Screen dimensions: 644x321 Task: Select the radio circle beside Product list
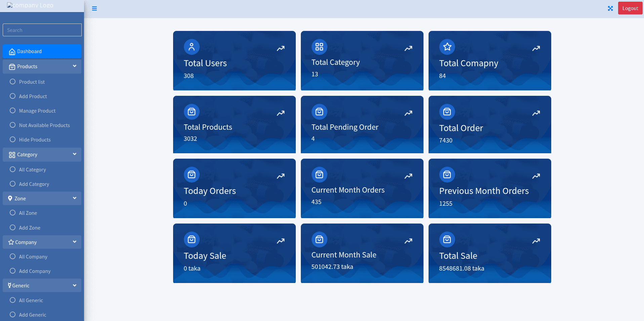click(x=12, y=82)
